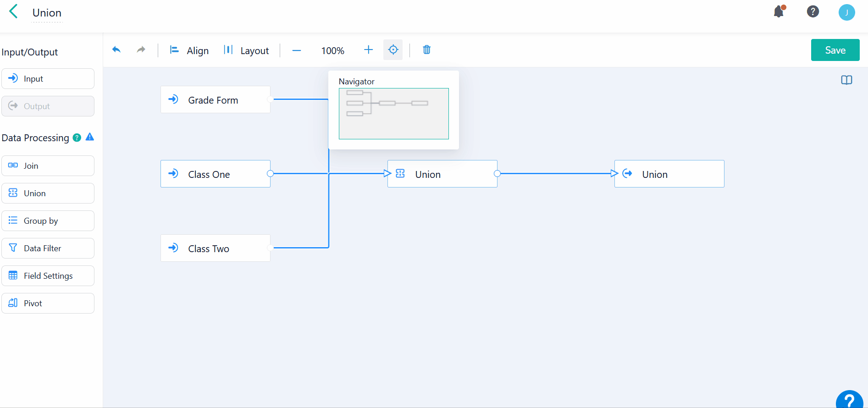Open the help question mark in header
Viewport: 868px width, 408px height.
click(x=813, y=12)
